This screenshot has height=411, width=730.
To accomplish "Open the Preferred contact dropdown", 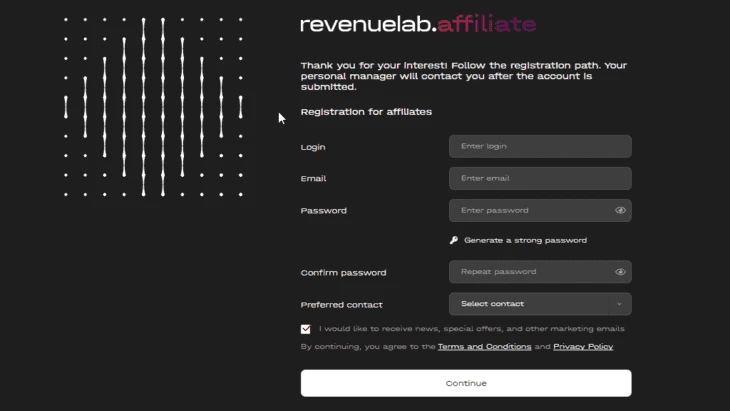I will pyautogui.click(x=540, y=304).
